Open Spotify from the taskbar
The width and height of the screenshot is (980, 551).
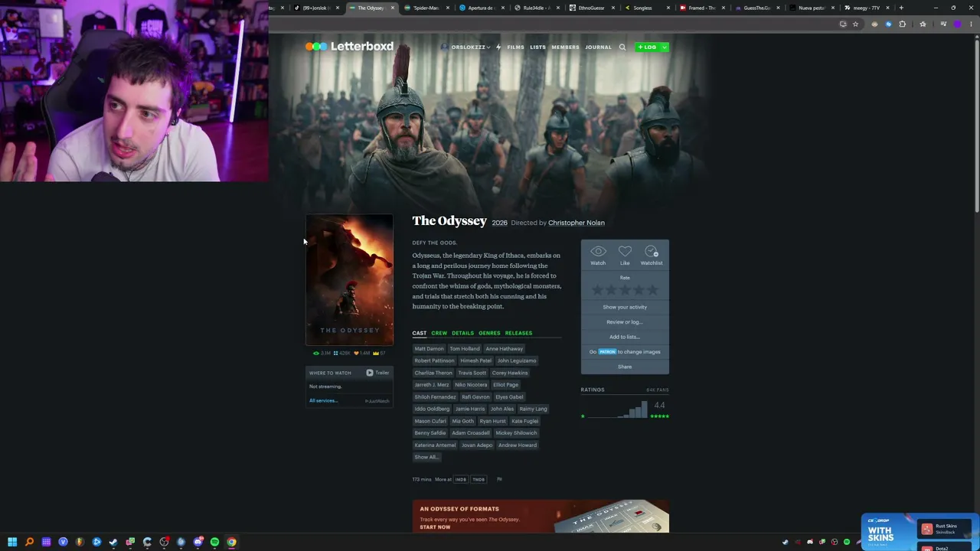tap(214, 542)
